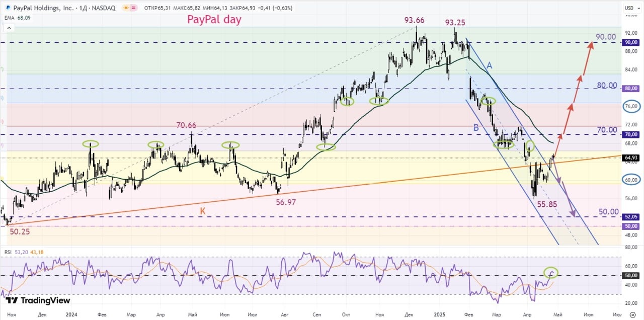Click the 50.00 level text on chart

pos(608,212)
